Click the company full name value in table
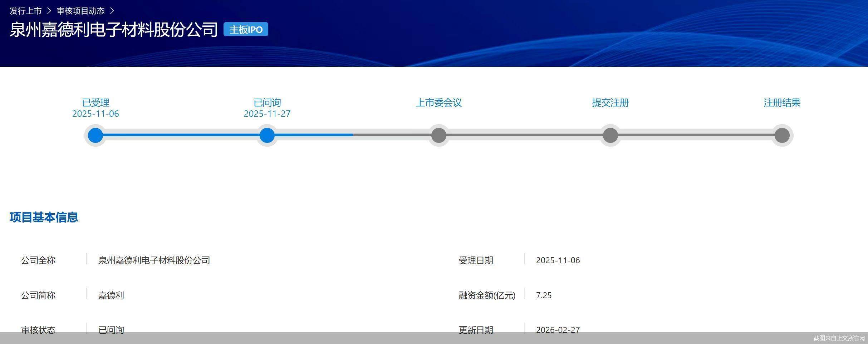This screenshot has height=344, width=868. pyautogui.click(x=154, y=260)
